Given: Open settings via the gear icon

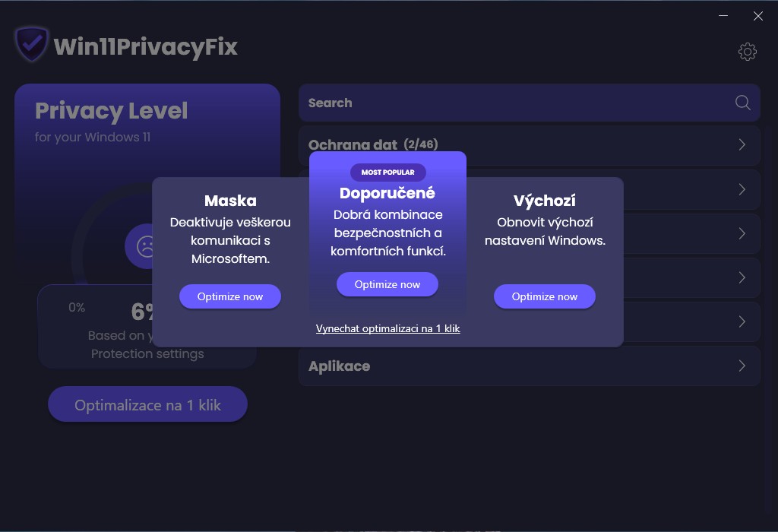Looking at the screenshot, I should tap(748, 52).
